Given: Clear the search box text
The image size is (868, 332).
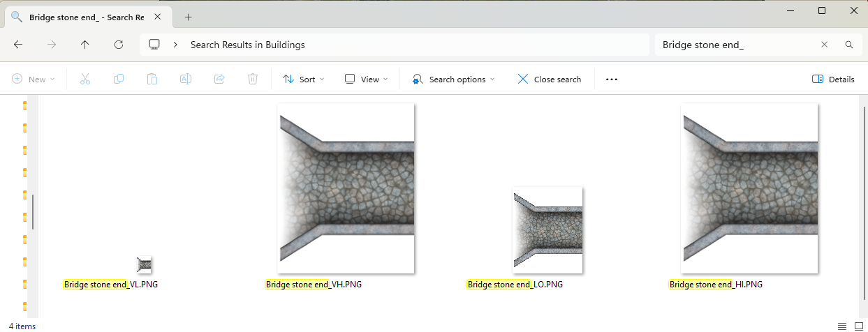Looking at the screenshot, I should pyautogui.click(x=824, y=45).
